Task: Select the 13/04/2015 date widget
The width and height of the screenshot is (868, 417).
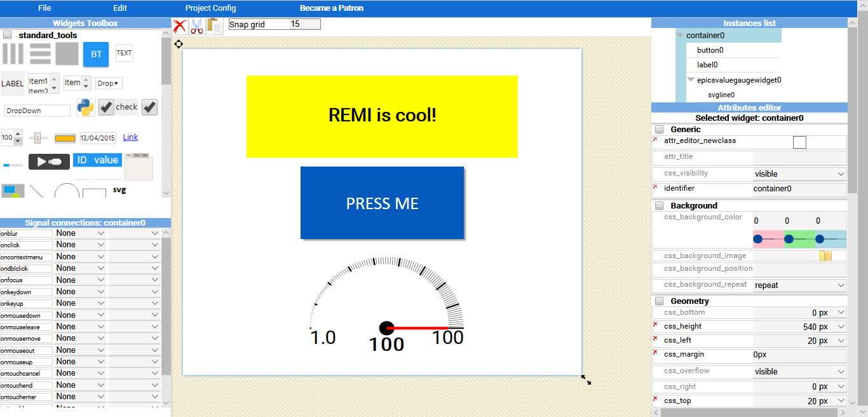Action: tap(98, 138)
